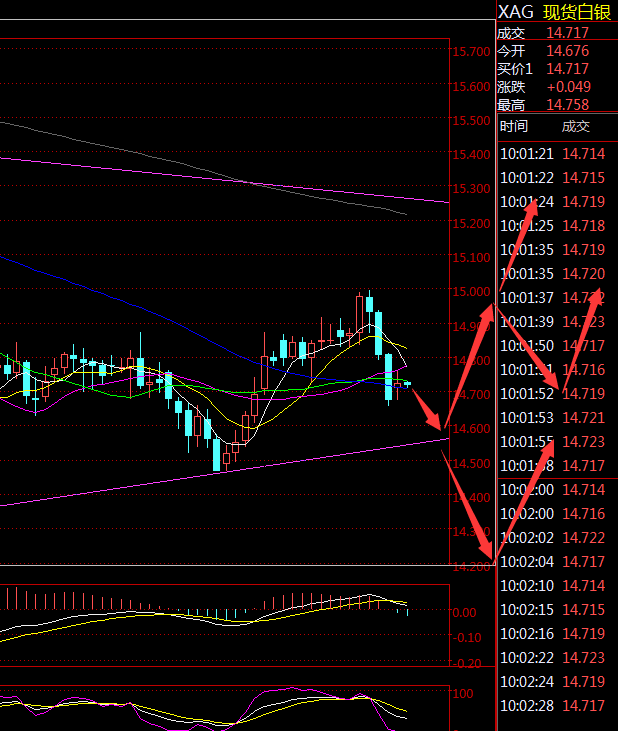Click the 15.400 price axis label
The height and width of the screenshot is (731, 618).
[471, 155]
